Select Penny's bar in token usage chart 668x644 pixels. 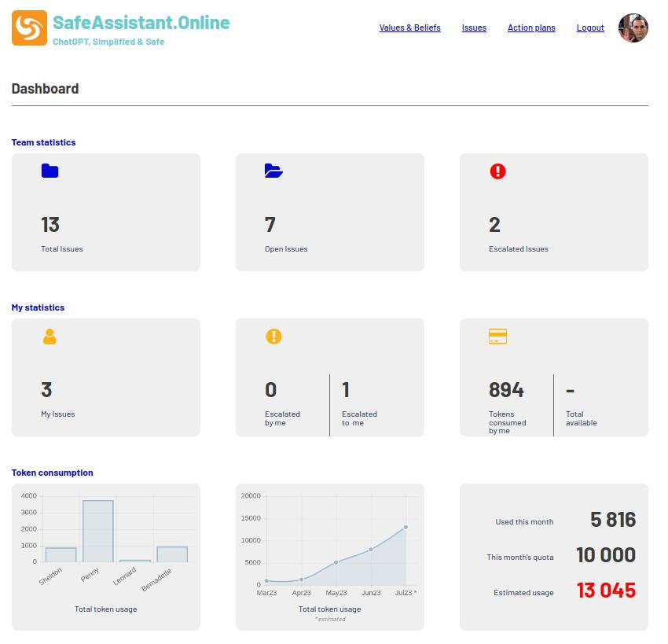point(98,531)
